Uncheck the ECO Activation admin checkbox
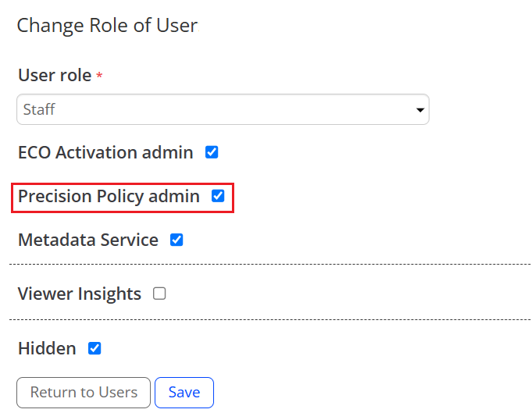 (x=212, y=152)
